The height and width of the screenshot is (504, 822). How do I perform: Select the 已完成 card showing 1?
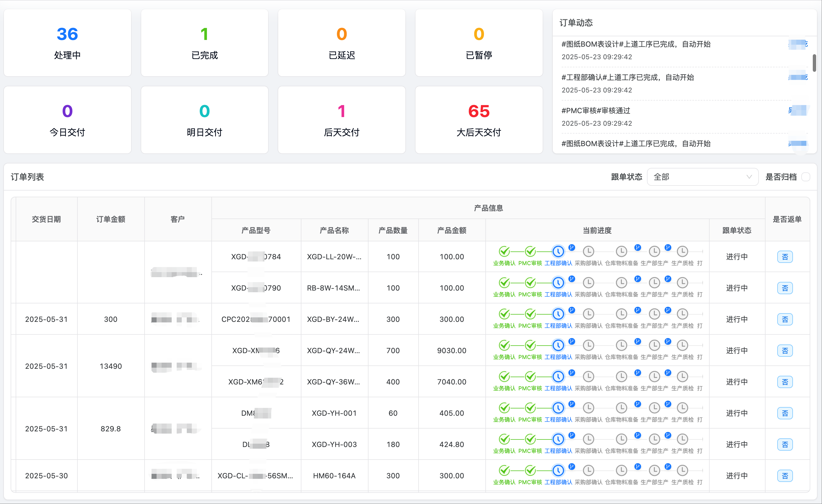[x=204, y=43]
